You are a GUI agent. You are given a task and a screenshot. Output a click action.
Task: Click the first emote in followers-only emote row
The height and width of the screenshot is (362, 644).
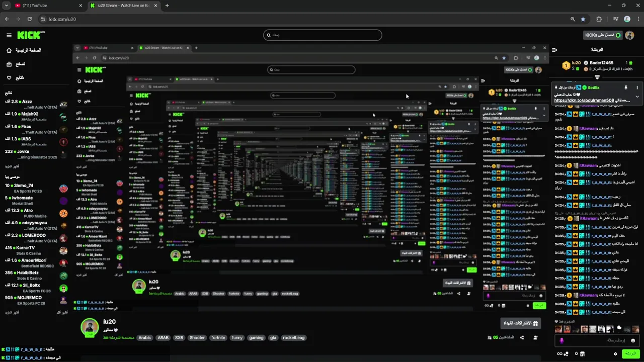click(558, 329)
